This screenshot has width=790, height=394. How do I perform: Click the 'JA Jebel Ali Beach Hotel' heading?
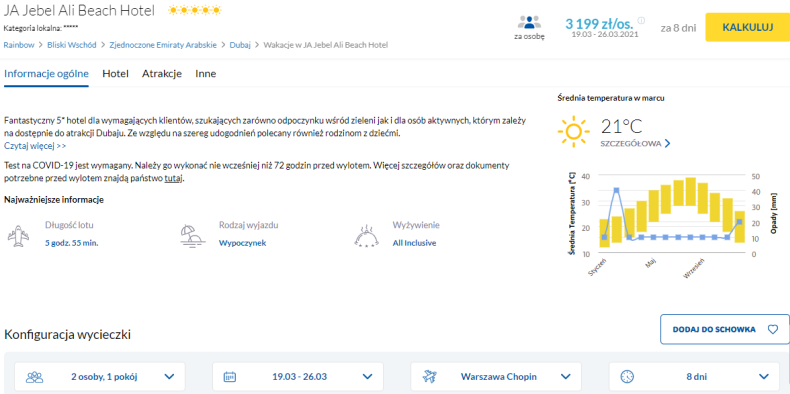tap(79, 11)
